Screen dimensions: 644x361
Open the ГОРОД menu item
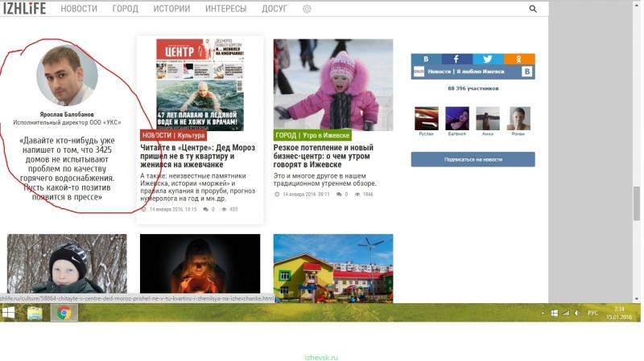click(x=125, y=9)
